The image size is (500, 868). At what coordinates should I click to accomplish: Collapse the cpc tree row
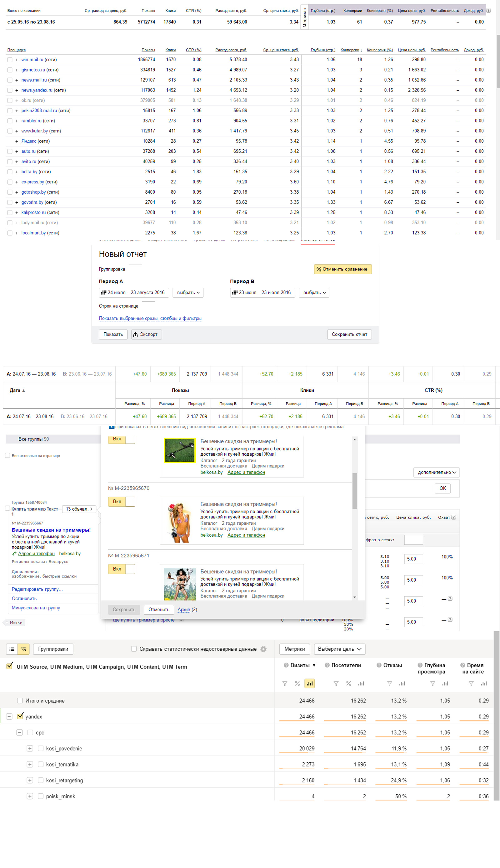point(20,732)
